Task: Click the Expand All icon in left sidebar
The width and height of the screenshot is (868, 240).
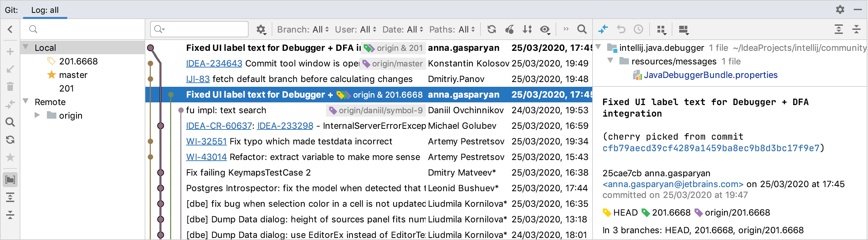Action: (x=10, y=197)
